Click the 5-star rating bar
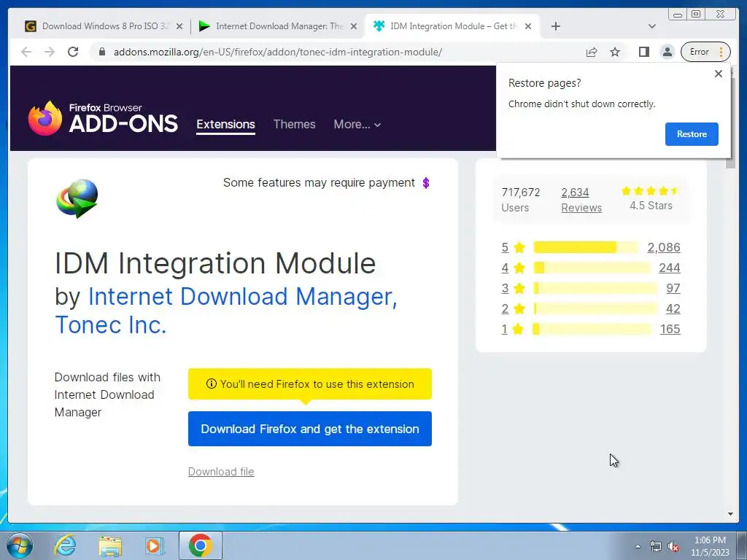 [x=586, y=247]
